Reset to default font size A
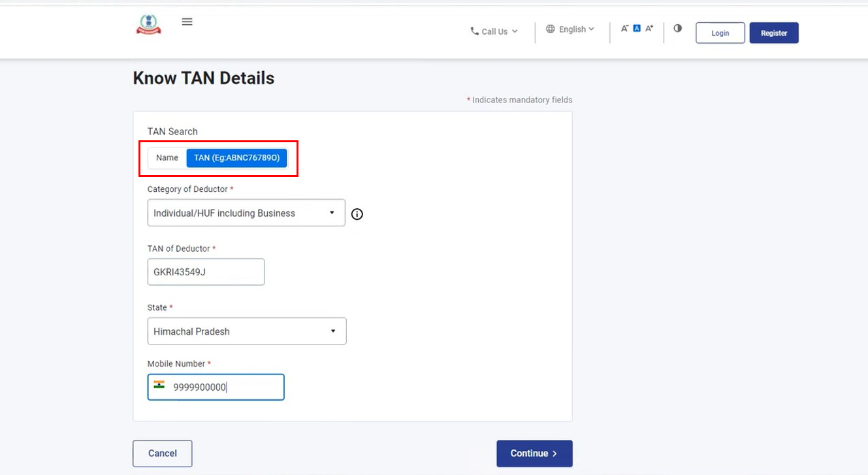Screen dimensions: 868x475 point(637,28)
